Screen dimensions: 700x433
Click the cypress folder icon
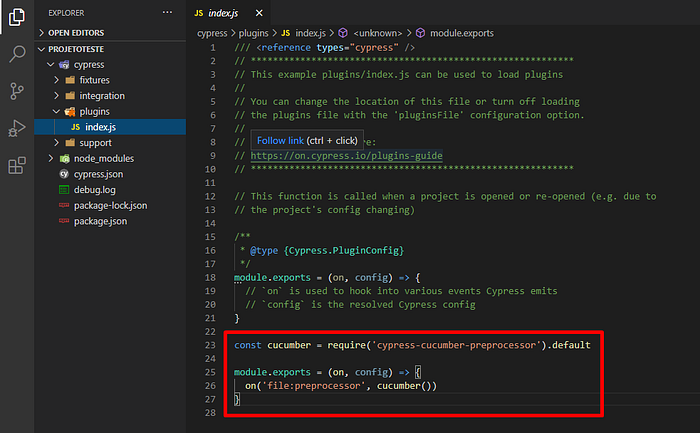pyautogui.click(x=64, y=65)
